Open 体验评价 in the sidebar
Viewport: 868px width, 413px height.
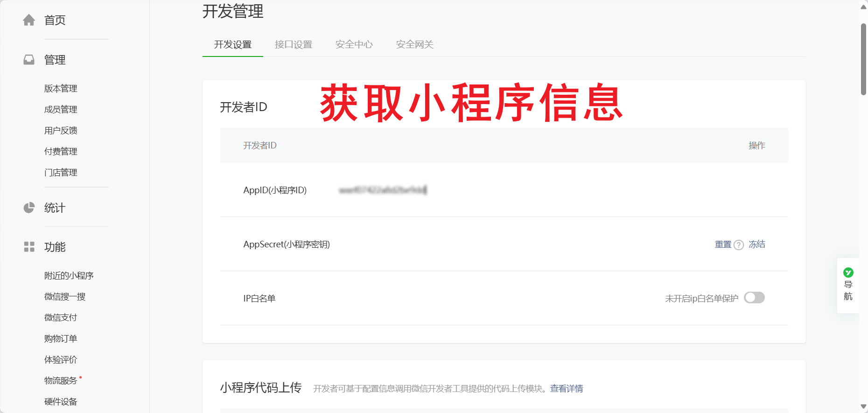tap(61, 360)
